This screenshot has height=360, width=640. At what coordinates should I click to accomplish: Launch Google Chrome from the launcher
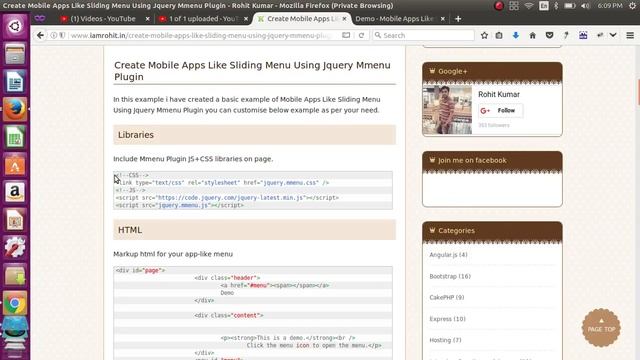[x=15, y=303]
